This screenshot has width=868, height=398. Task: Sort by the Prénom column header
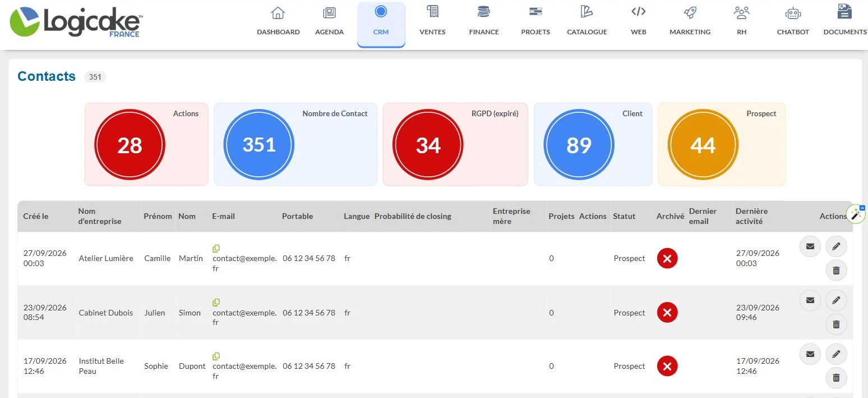[x=158, y=216]
